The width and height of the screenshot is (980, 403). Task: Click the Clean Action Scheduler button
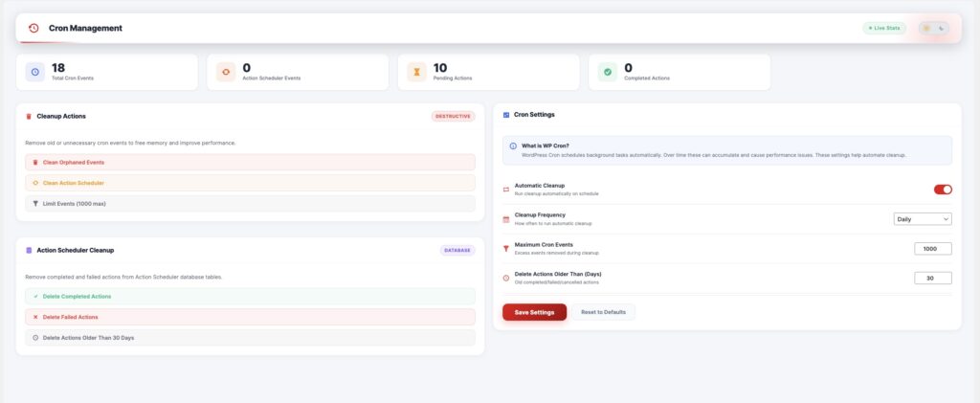coord(250,183)
